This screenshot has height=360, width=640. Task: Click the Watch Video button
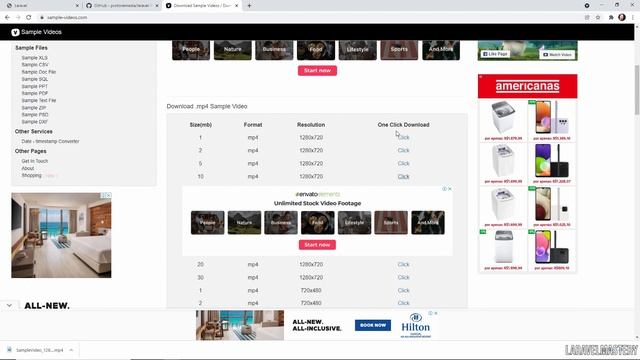(557, 54)
